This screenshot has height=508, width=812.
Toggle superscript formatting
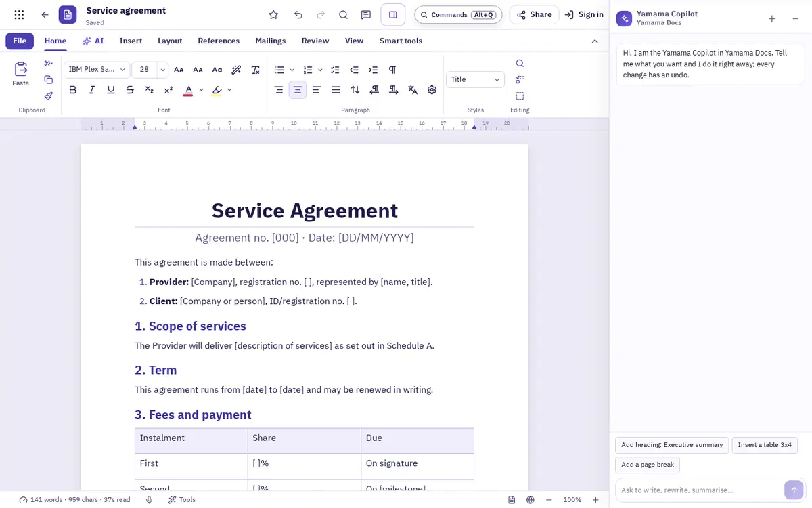168,89
